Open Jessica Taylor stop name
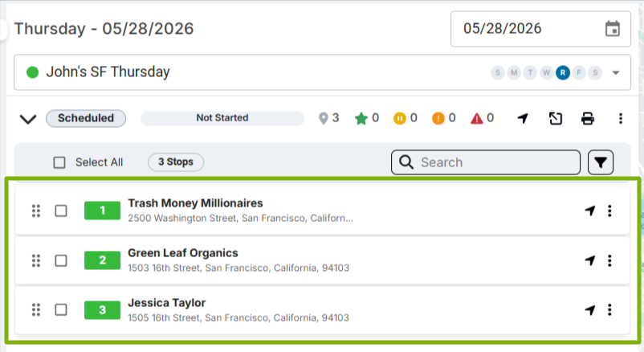Screen dimensions: 644x352 [166, 303]
